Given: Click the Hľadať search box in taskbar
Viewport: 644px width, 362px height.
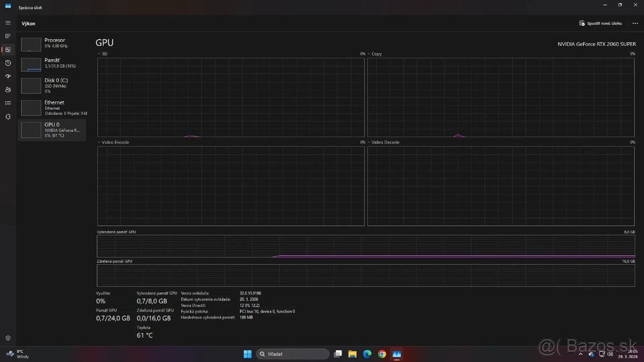Looking at the screenshot, I should click(292, 354).
